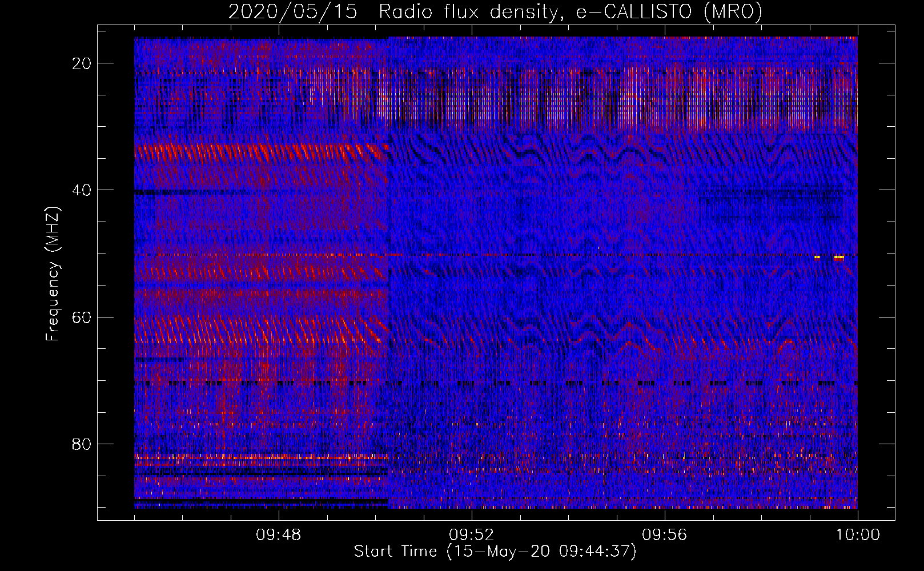Click the 09:52 time tick label
924x571 pixels.
472,535
